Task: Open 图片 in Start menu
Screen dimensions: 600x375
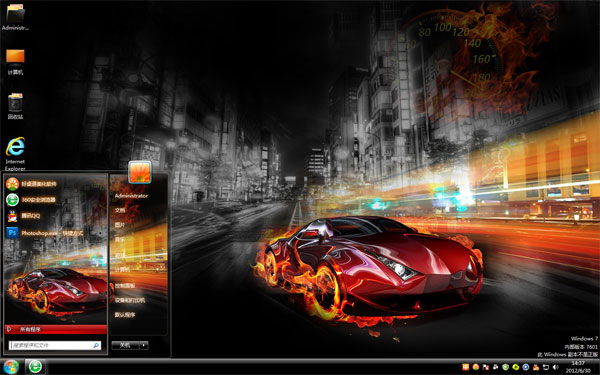Action: point(120,225)
